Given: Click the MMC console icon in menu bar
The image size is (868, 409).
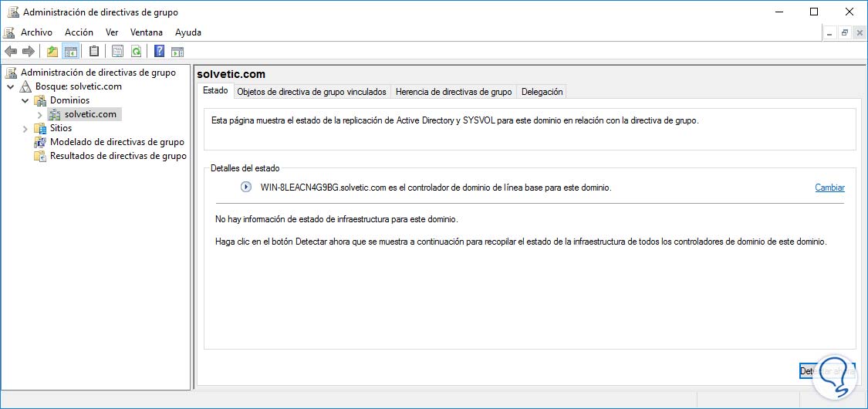Looking at the screenshot, I should pos(9,32).
